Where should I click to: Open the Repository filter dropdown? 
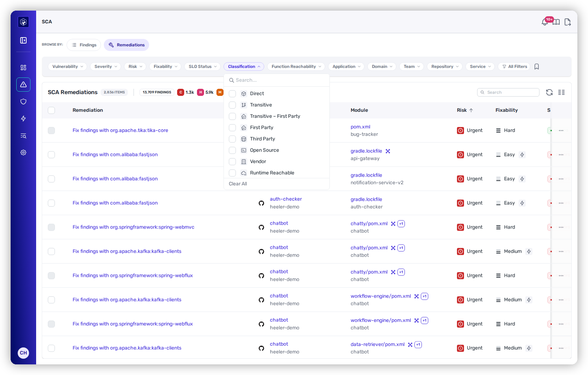click(x=445, y=67)
